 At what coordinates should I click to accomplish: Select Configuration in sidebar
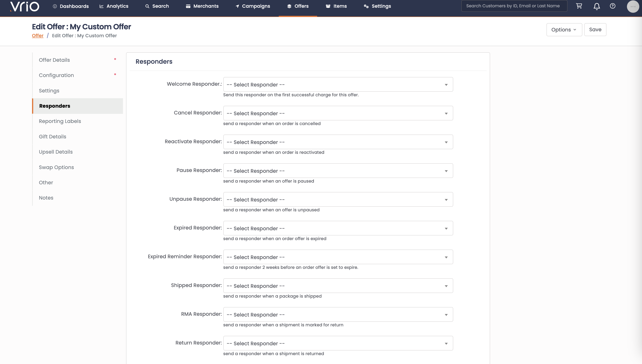tap(78, 75)
